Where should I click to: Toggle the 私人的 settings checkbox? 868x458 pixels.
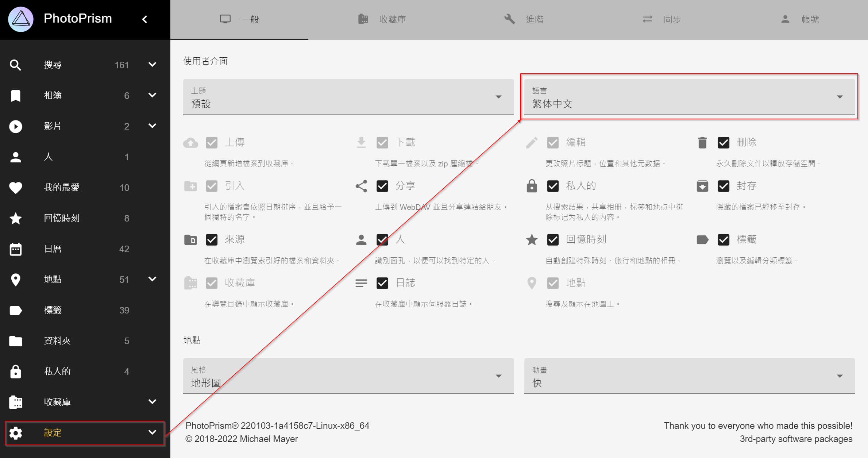(553, 186)
